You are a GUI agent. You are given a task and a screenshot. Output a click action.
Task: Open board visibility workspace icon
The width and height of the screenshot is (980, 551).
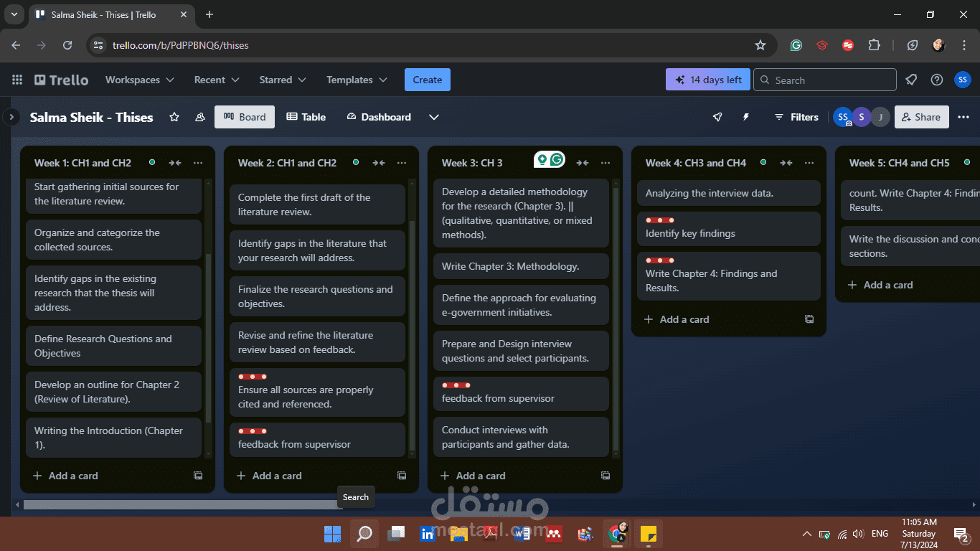click(200, 117)
